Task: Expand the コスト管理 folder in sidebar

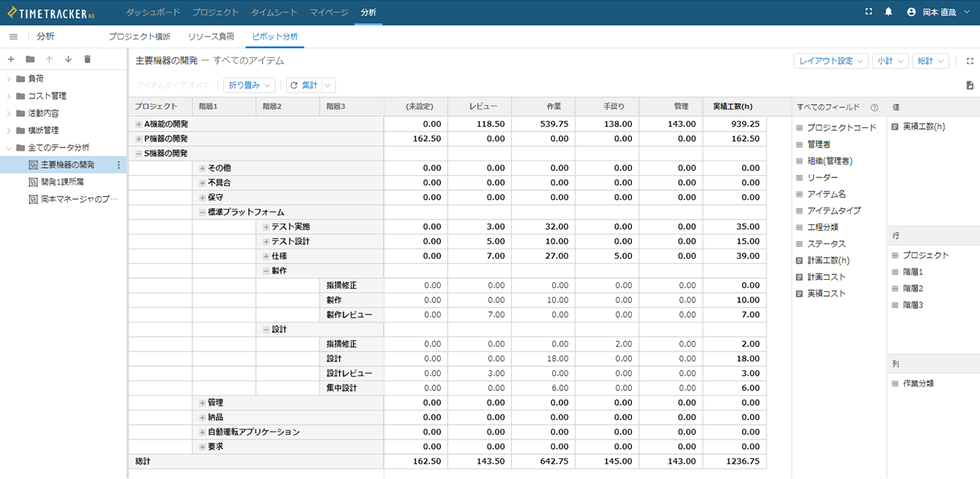Action: (9, 96)
